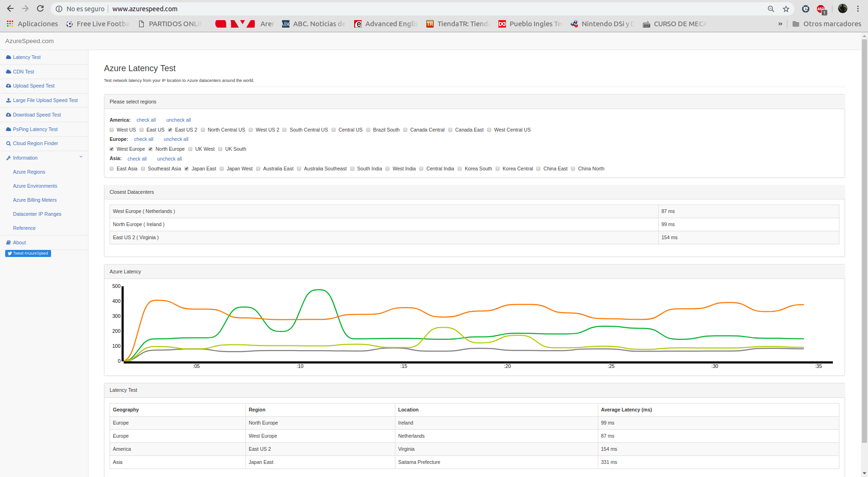
Task: Click the page vertical scrollbar
Action: [x=864, y=241]
